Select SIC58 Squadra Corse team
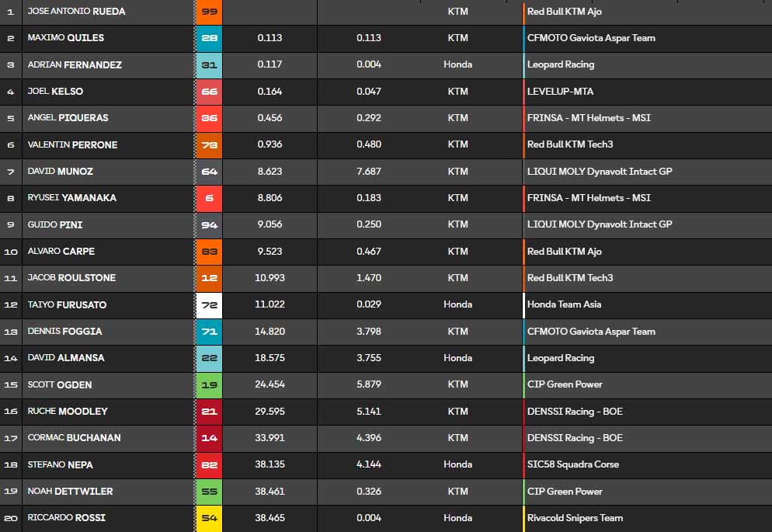This screenshot has width=772, height=532. [572, 464]
